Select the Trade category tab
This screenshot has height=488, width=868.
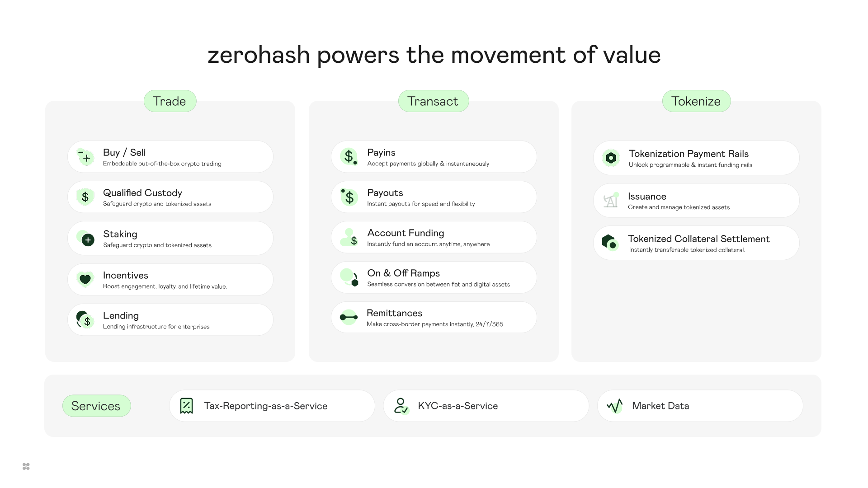170,101
